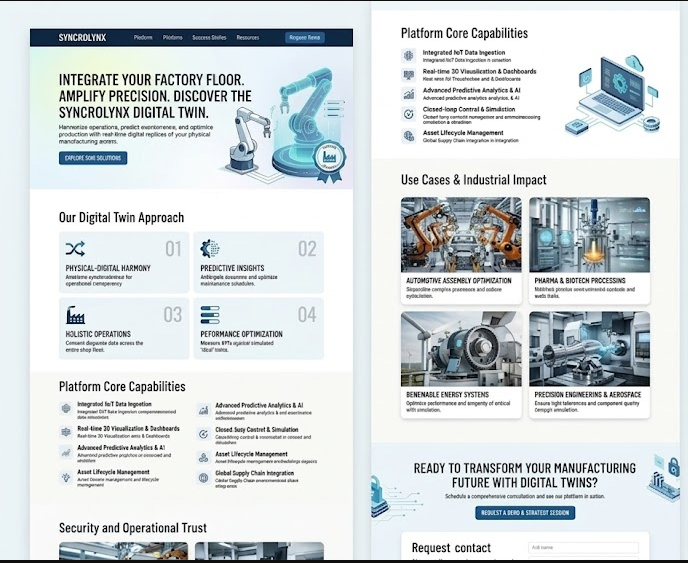Click the Automotive Assembly Optimization card title

(x=459, y=280)
